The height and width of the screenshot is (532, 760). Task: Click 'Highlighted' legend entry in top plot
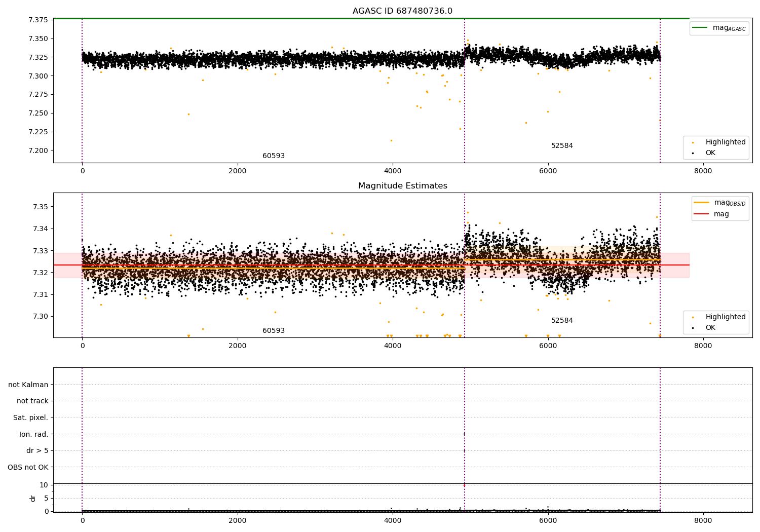[726, 142]
